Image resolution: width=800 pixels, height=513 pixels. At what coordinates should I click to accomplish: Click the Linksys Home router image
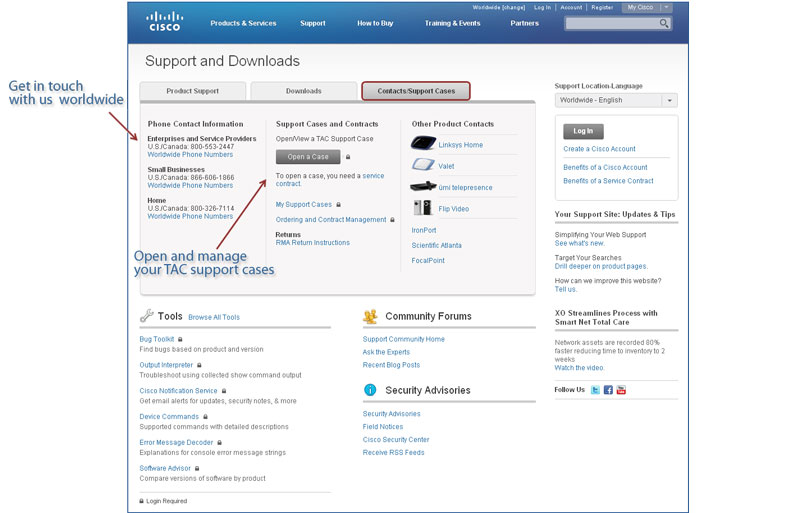[423, 143]
